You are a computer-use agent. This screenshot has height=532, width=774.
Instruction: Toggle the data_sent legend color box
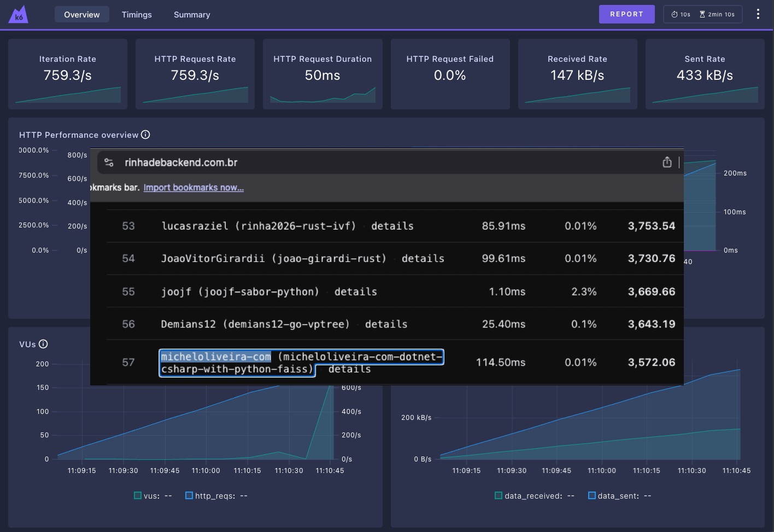(592, 496)
